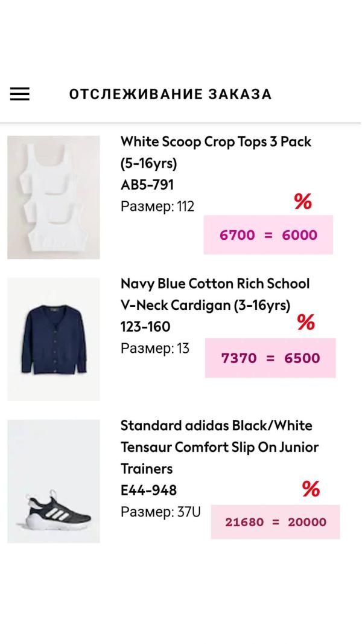Open the hamburger menu icon
Image resolution: width=362 pixels, height=644 pixels.
pyautogui.click(x=20, y=94)
